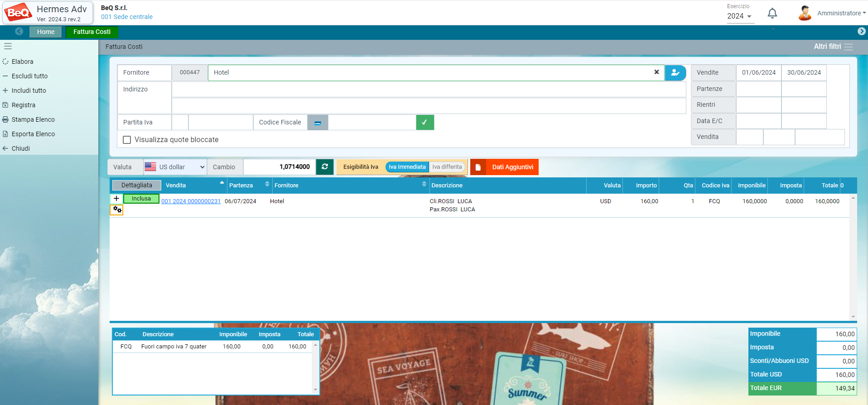
Task: Click the Codice Fiscale card icon
Action: click(318, 123)
